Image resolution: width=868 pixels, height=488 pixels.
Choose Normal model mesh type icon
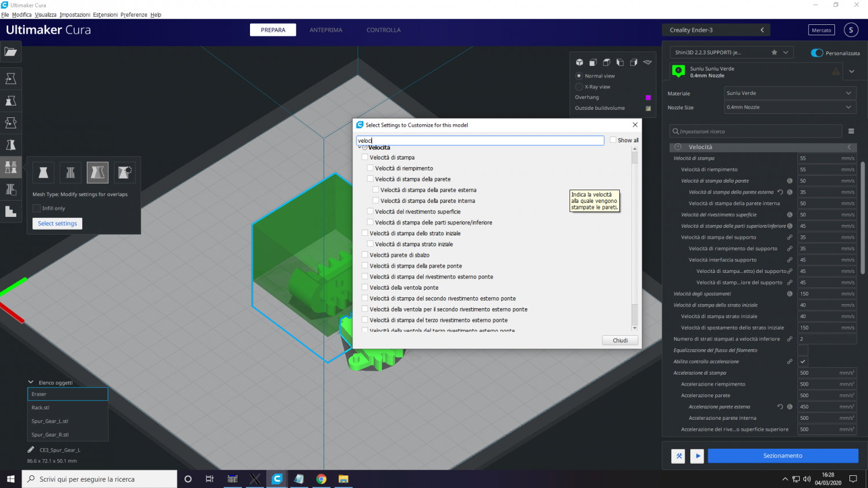pos(43,172)
